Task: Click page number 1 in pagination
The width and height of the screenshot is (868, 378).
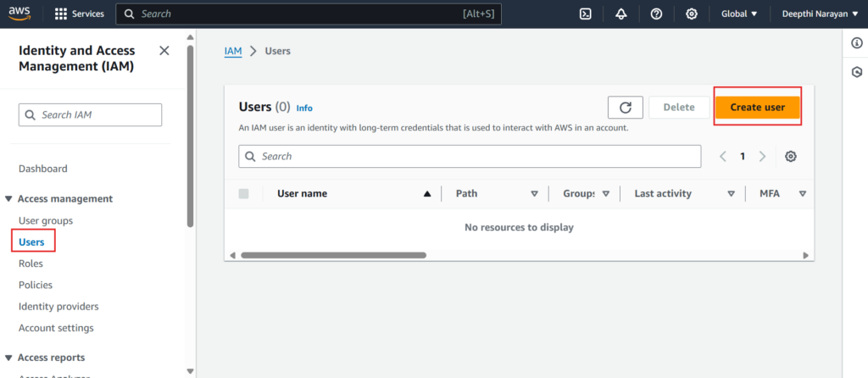Action: pyautogui.click(x=743, y=157)
